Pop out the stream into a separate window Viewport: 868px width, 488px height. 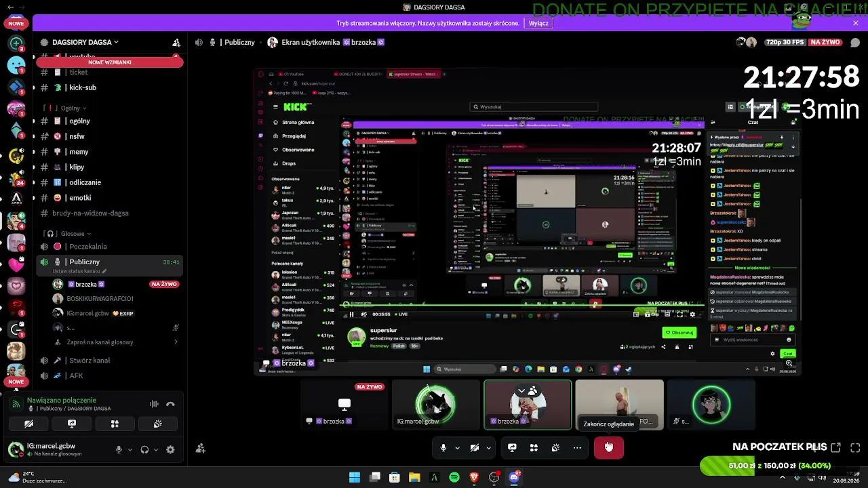click(835, 447)
